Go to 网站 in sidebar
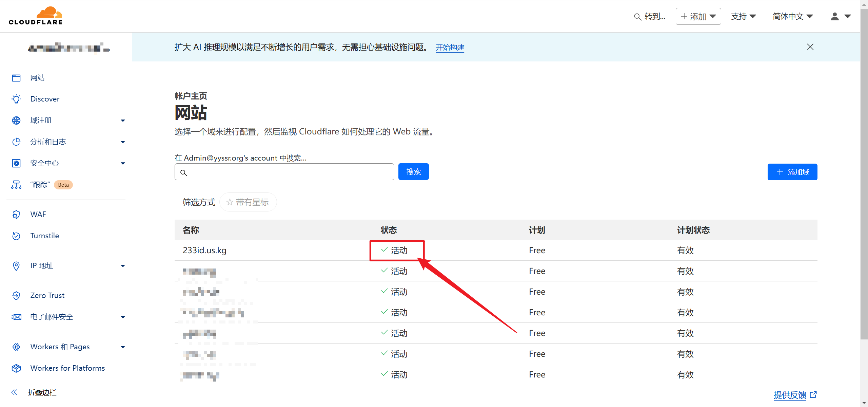The height and width of the screenshot is (407, 868). pyautogui.click(x=37, y=78)
